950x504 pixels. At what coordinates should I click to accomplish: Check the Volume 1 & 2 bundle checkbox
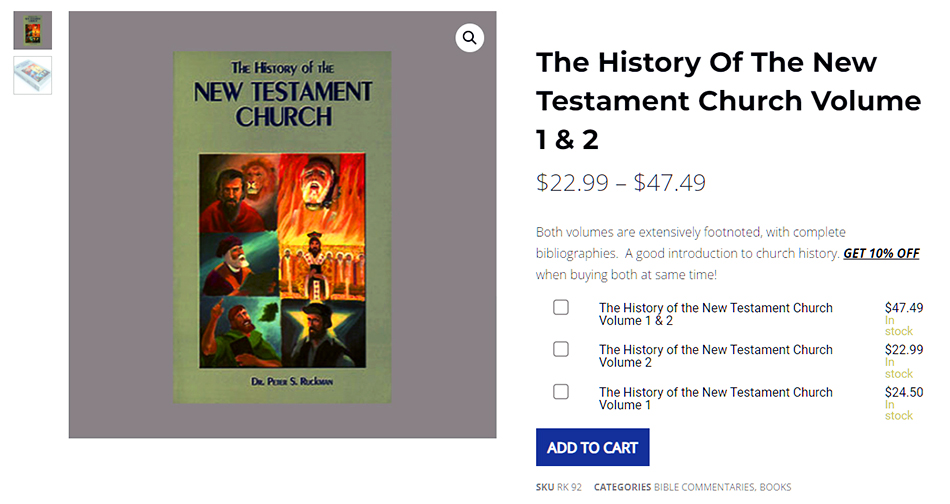coord(561,308)
